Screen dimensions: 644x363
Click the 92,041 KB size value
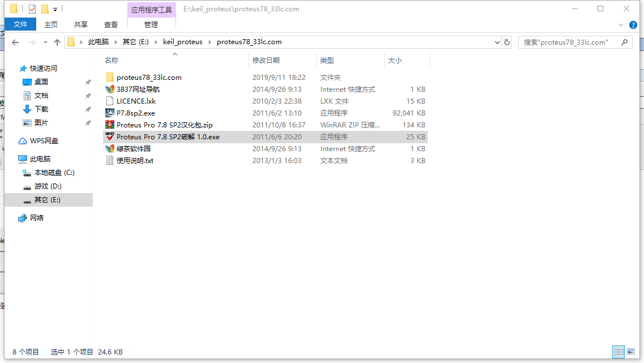click(x=409, y=113)
